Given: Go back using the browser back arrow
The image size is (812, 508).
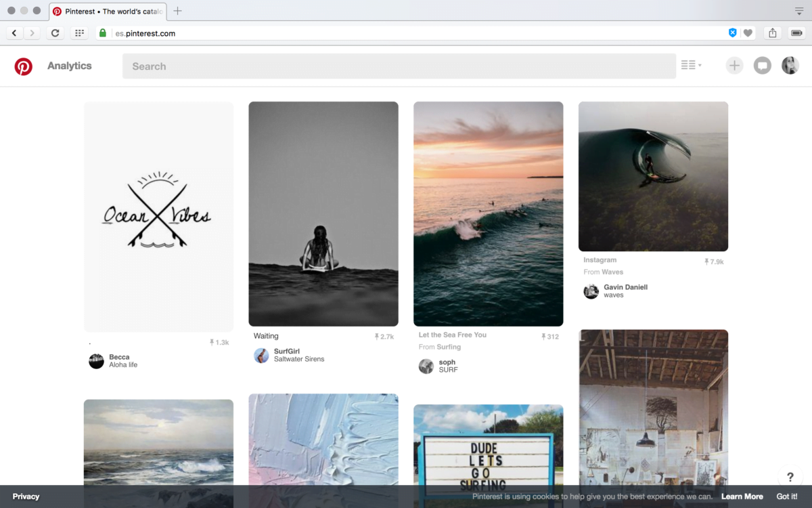Looking at the screenshot, I should coord(14,33).
